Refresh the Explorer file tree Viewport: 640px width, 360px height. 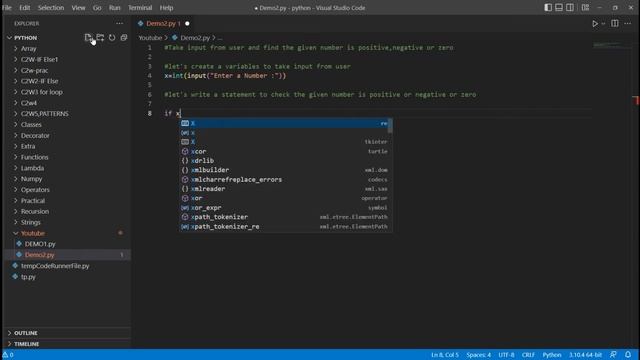pos(112,38)
